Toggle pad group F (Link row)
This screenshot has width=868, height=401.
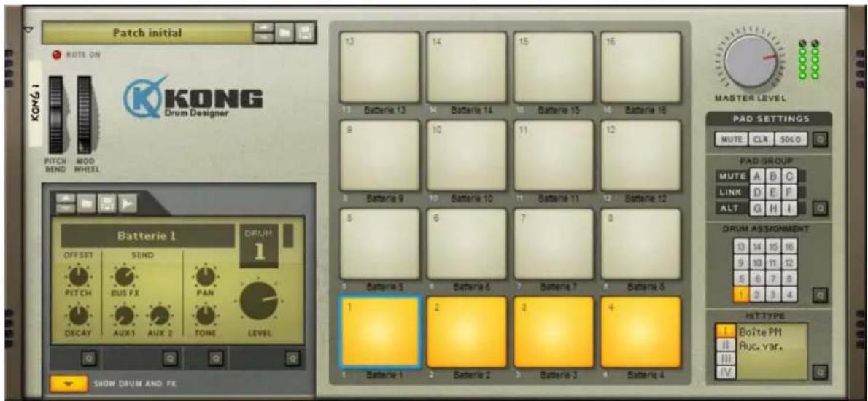(x=788, y=192)
